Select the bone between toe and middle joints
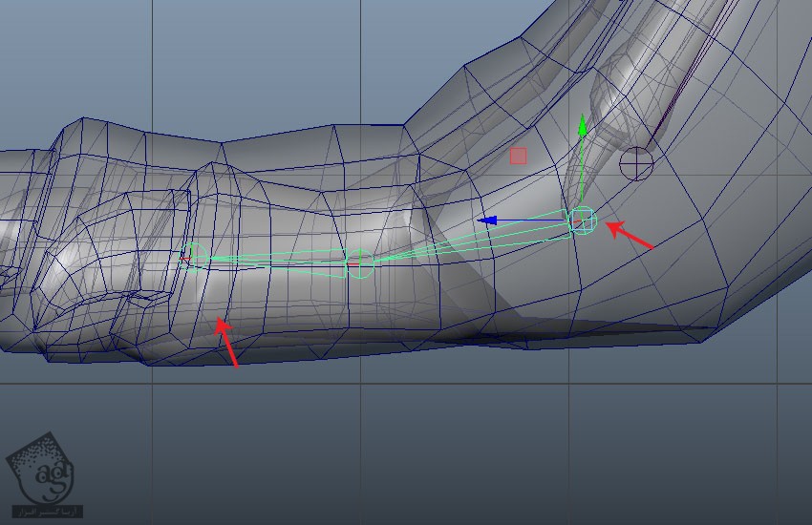This screenshot has width=812, height=525. pyautogui.click(x=277, y=261)
